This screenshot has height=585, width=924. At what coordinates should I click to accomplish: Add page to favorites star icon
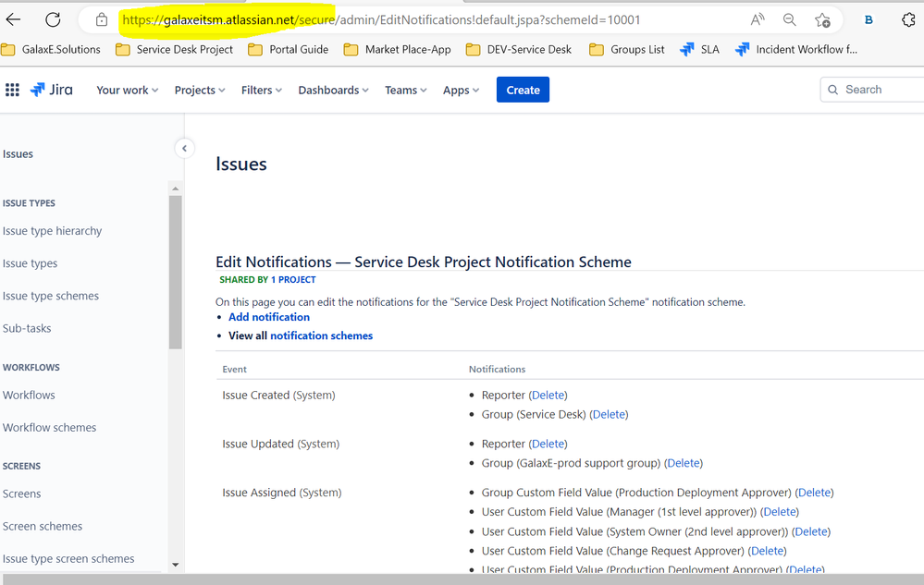point(822,19)
